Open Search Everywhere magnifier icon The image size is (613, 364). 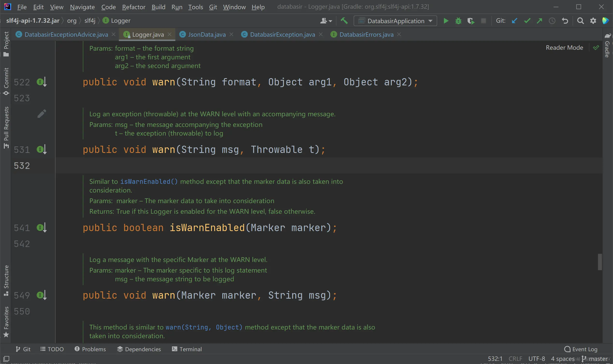[x=580, y=21]
